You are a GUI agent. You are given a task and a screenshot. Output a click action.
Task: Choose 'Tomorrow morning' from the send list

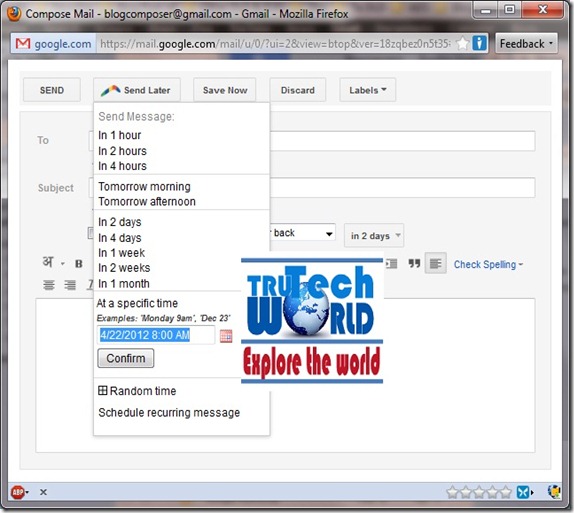[x=144, y=186]
